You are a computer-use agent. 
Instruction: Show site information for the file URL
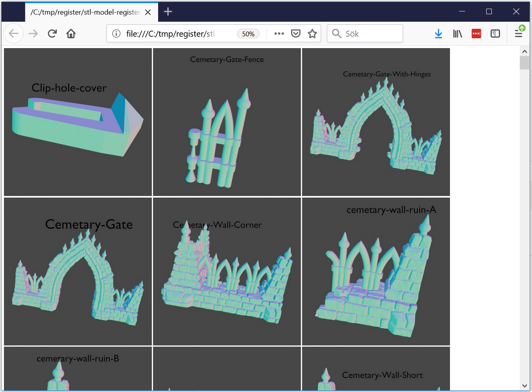[116, 34]
